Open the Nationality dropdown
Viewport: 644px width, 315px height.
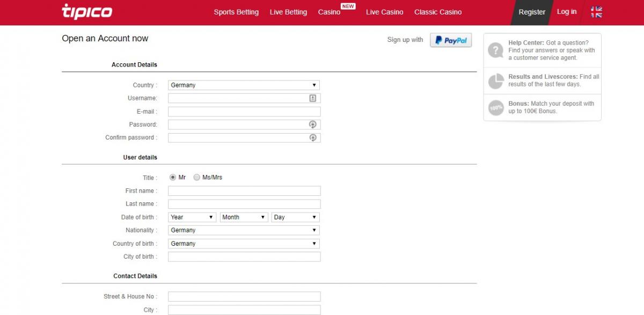244,230
